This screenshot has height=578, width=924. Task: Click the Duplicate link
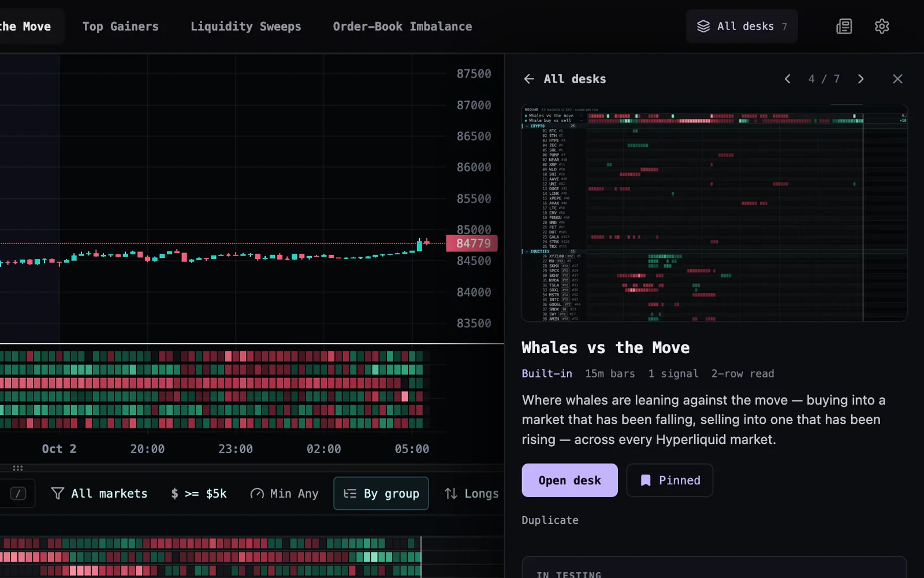[x=550, y=520]
